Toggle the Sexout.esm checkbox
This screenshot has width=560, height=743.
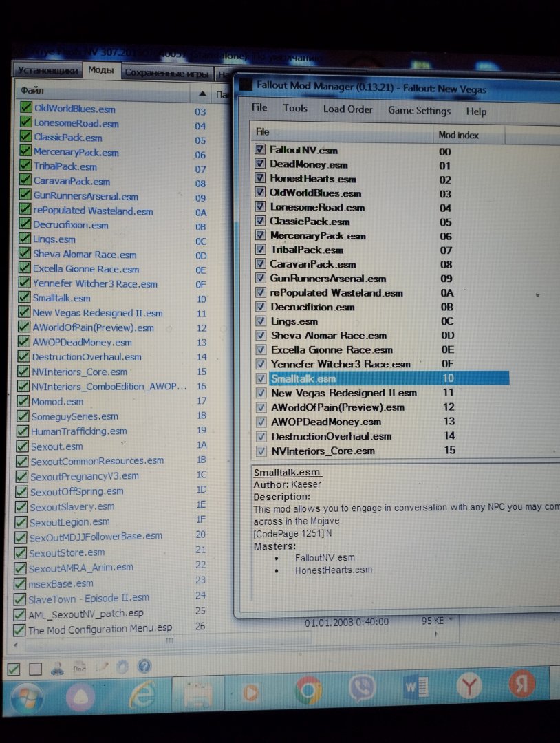pyautogui.click(x=20, y=446)
